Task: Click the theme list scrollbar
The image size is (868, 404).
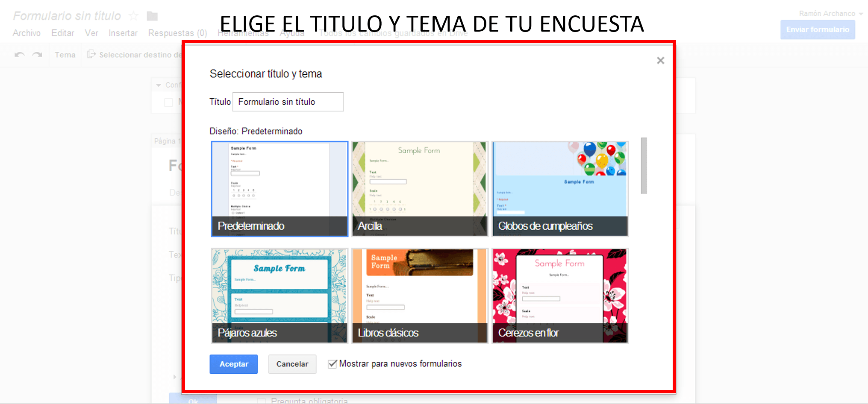Action: point(644,166)
